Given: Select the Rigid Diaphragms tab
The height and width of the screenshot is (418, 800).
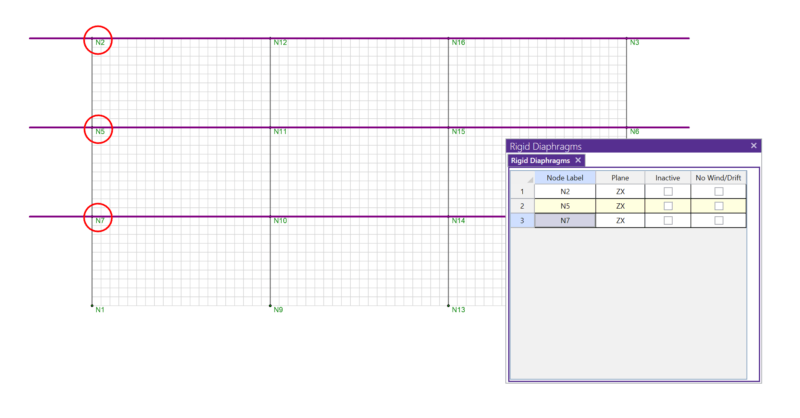Looking at the screenshot, I should (540, 160).
